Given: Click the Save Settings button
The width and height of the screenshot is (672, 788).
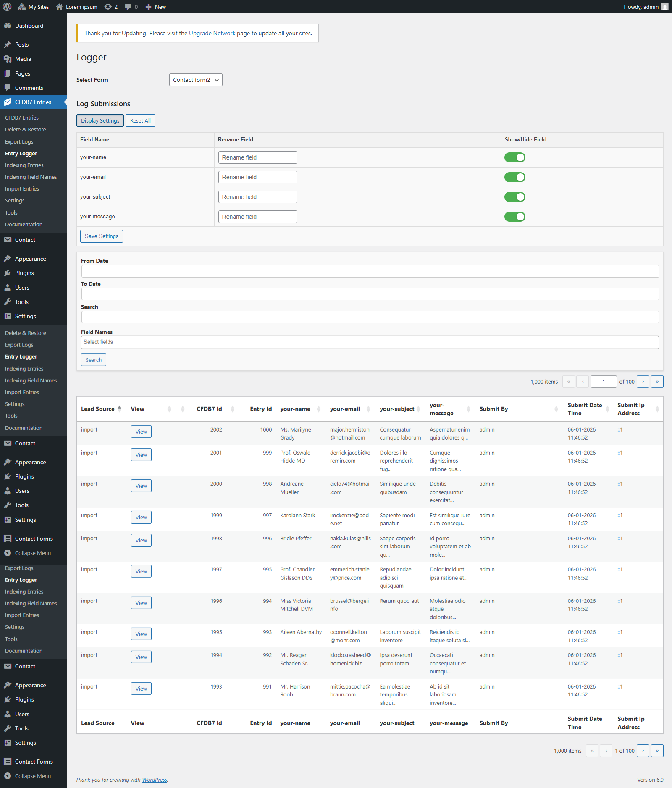Looking at the screenshot, I should click(x=102, y=236).
